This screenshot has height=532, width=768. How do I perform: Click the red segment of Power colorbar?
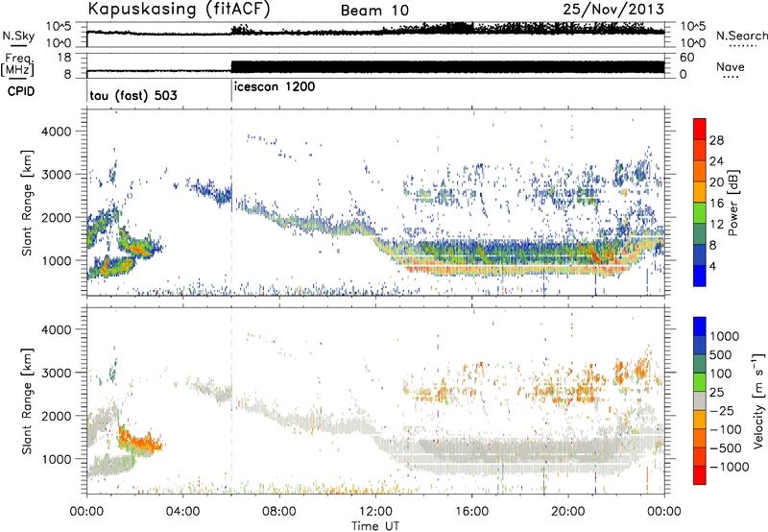point(700,129)
